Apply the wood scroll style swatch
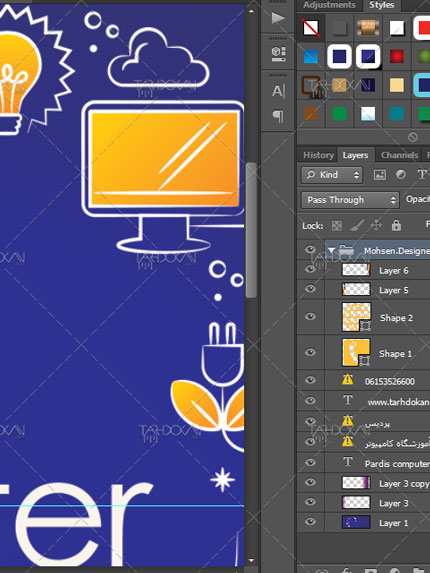Screen dimensions: 430x573 coord(368,28)
